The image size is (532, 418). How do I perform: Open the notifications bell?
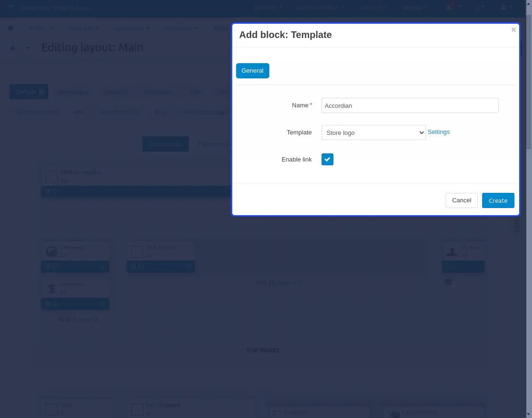click(451, 7)
